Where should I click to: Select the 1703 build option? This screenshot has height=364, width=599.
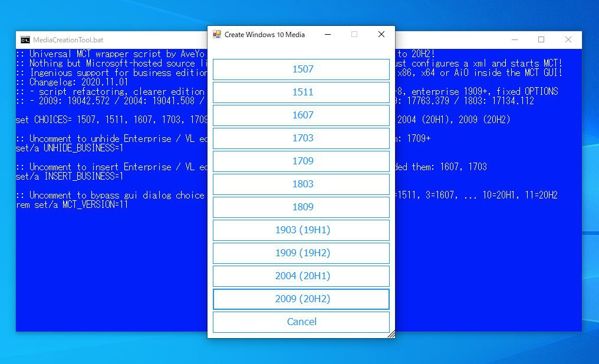[301, 138]
